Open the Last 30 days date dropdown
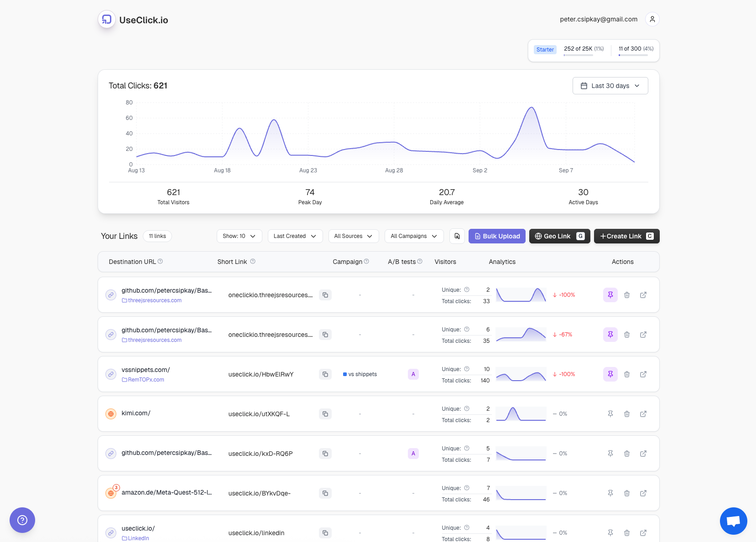Screen dimensions: 756x542 point(610,86)
